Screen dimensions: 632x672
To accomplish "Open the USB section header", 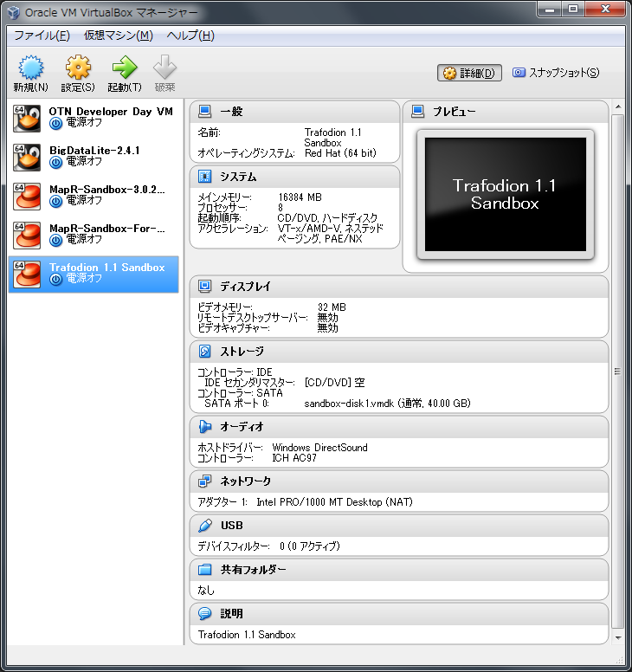I will tap(399, 526).
